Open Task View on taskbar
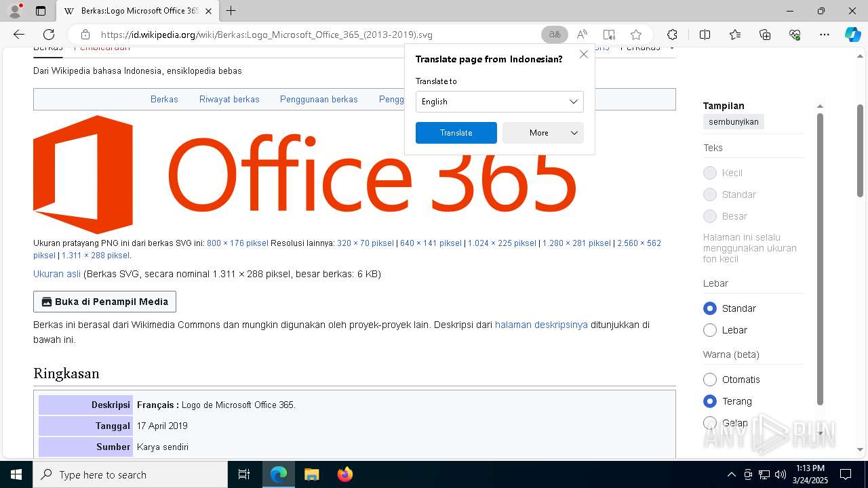The width and height of the screenshot is (868, 488). pyautogui.click(x=244, y=474)
